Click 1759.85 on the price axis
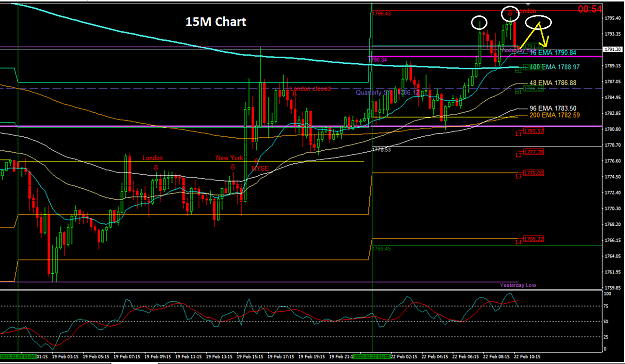Image resolution: width=625 pixels, height=364 pixels. coord(612,287)
